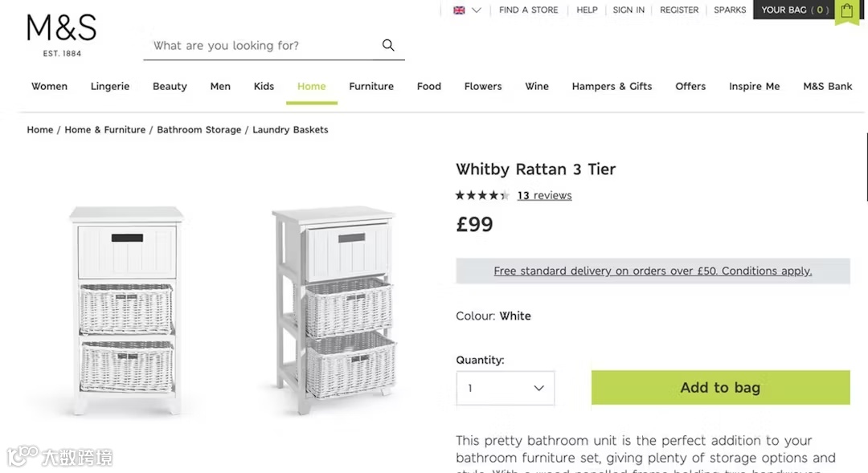Click the free standard delivery link
The height and width of the screenshot is (473, 868).
coord(653,271)
